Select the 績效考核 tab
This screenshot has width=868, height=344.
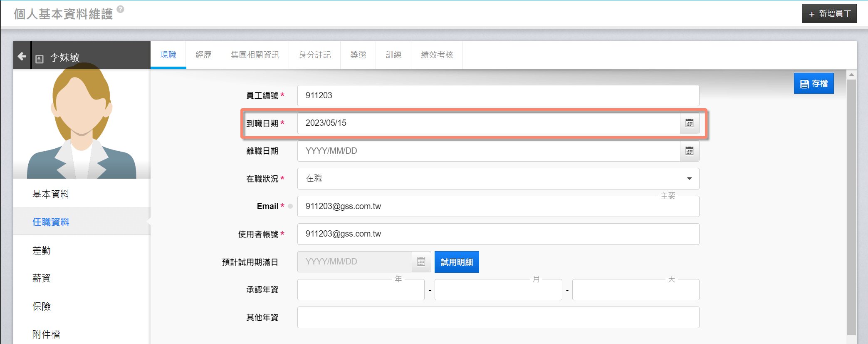point(437,55)
